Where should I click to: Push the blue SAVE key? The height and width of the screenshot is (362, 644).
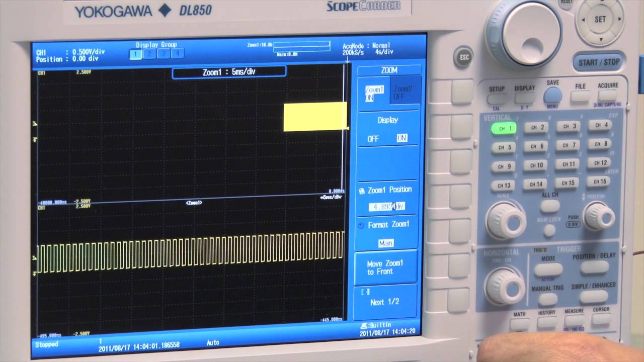(x=552, y=96)
